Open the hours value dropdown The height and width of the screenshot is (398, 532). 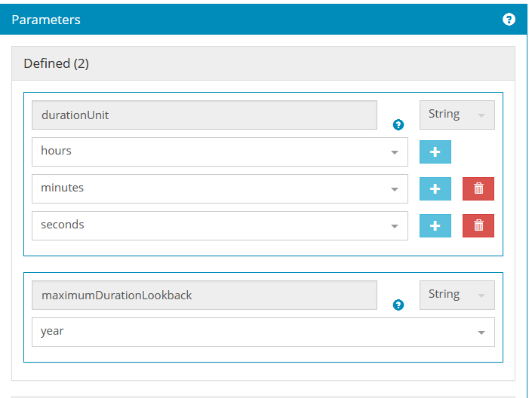[219, 152]
